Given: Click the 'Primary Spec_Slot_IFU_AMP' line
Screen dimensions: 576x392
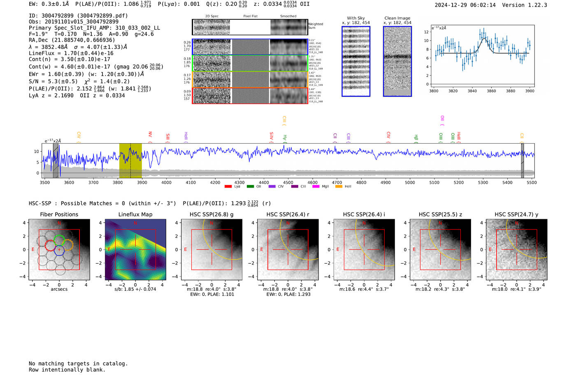Looking at the screenshot, I should click(x=95, y=28).
